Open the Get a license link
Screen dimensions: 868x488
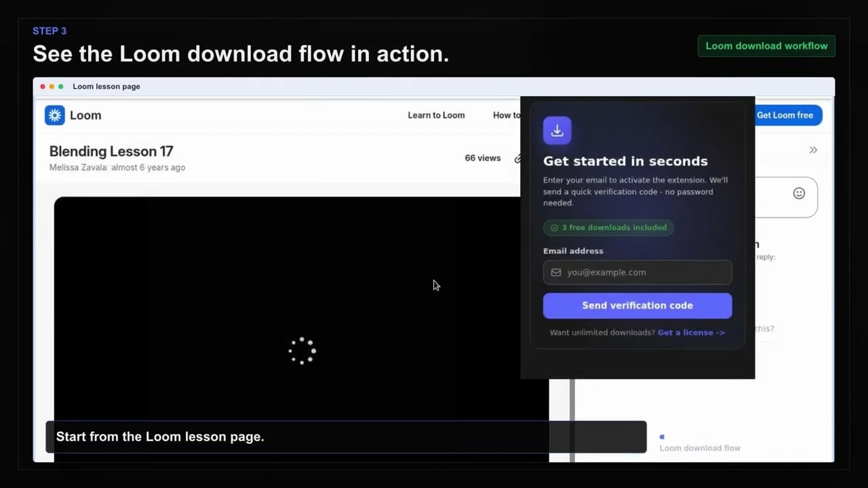click(x=691, y=333)
